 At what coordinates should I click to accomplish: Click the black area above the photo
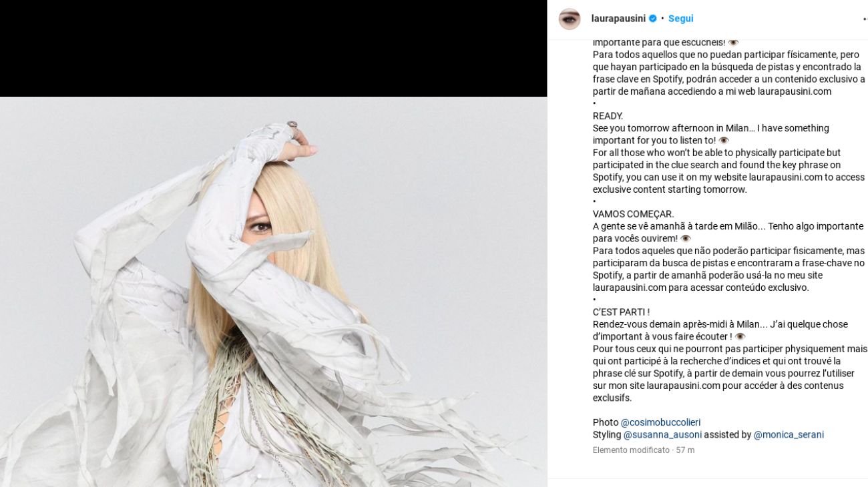273,48
